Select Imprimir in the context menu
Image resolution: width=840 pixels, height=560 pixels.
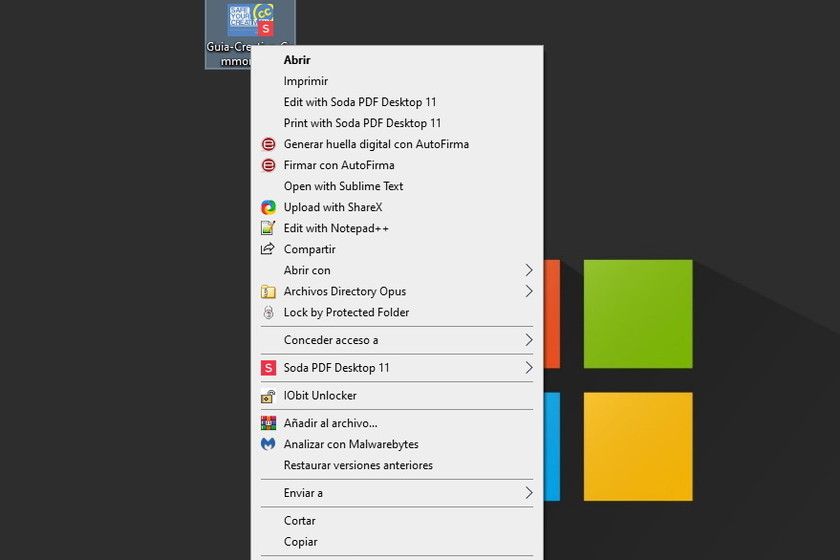coord(306,81)
